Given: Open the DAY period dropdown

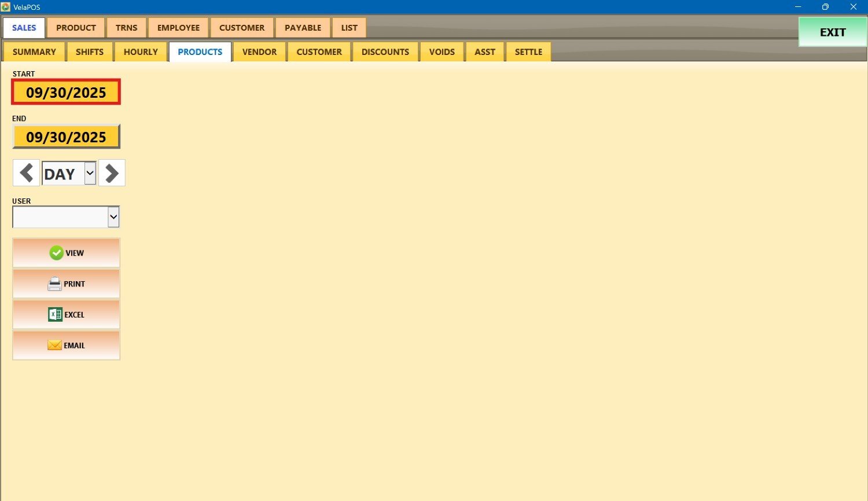Looking at the screenshot, I should 90,173.
